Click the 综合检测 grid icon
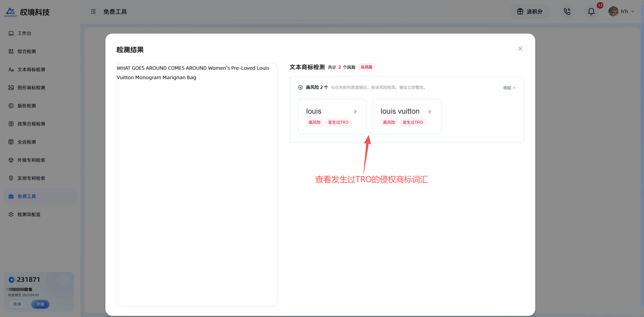The width and height of the screenshot is (644, 317). (x=11, y=51)
